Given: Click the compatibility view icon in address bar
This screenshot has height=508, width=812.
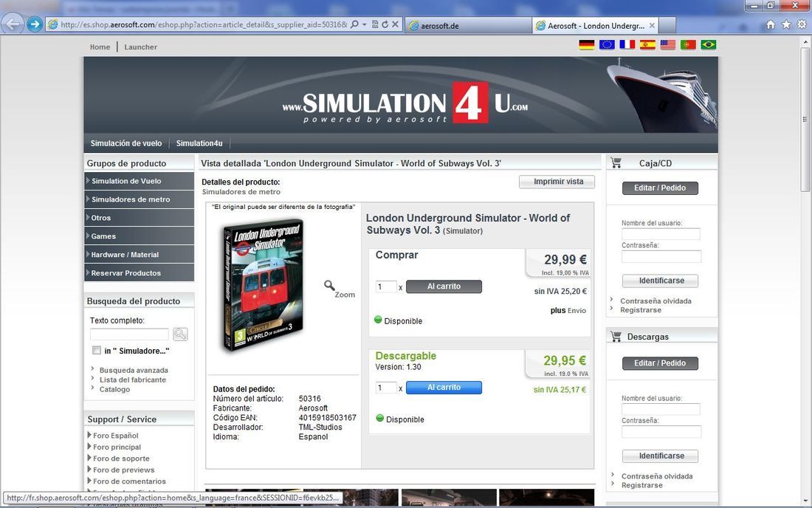Looking at the screenshot, I should point(375,24).
